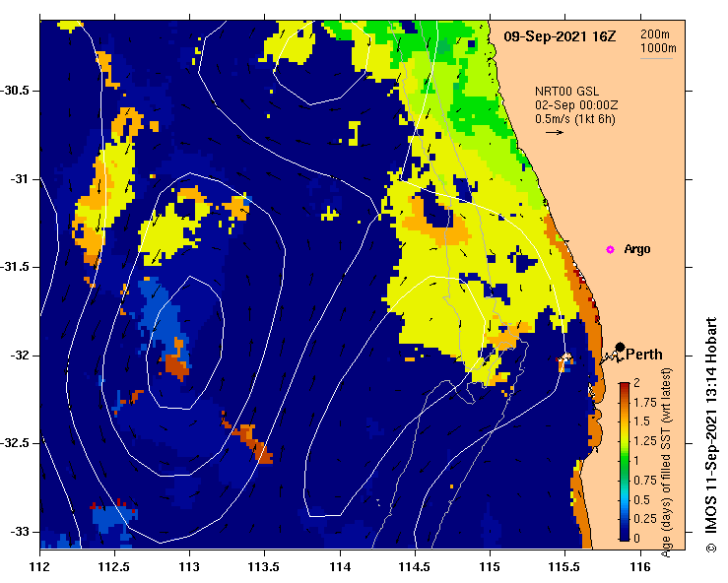Click the longitude axis label 115.5

(x=565, y=567)
